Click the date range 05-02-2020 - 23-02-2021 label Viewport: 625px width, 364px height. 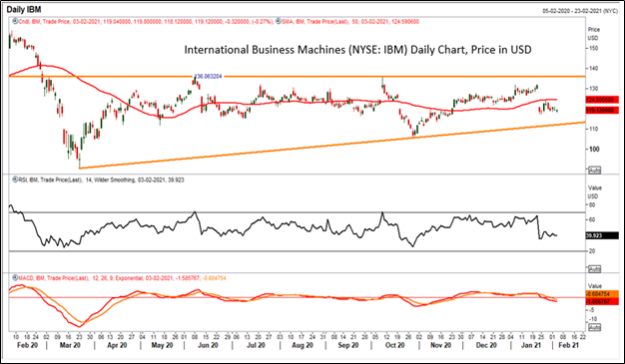pos(580,11)
